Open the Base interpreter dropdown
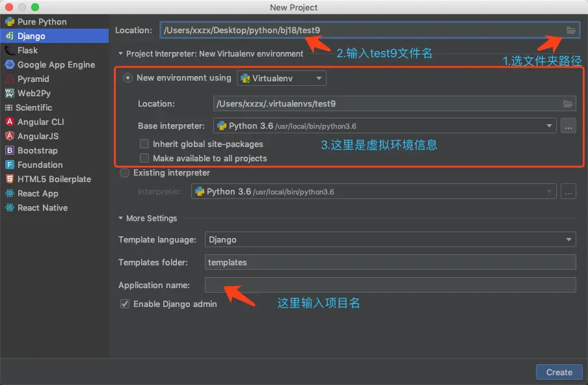This screenshot has width=588, height=385. tap(385, 126)
